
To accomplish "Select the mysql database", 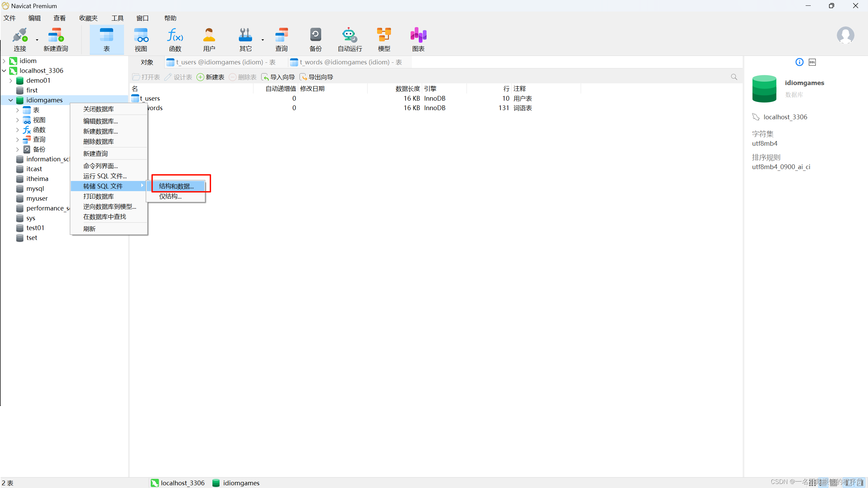I will tap(35, 188).
